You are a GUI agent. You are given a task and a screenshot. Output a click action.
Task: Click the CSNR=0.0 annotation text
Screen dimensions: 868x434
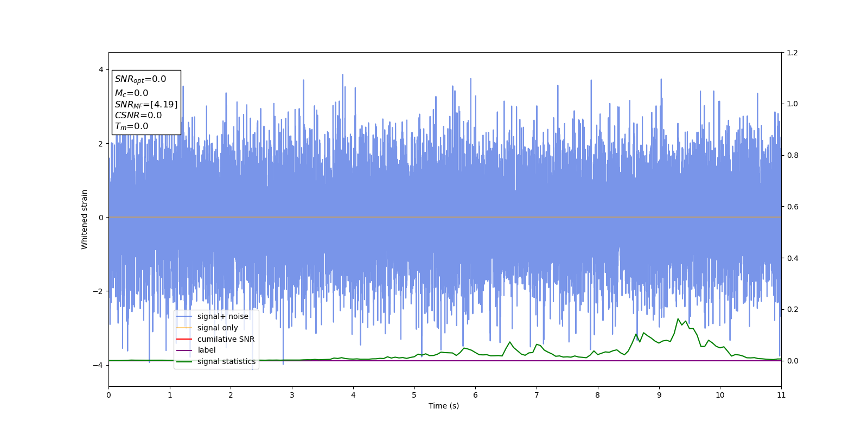point(138,116)
